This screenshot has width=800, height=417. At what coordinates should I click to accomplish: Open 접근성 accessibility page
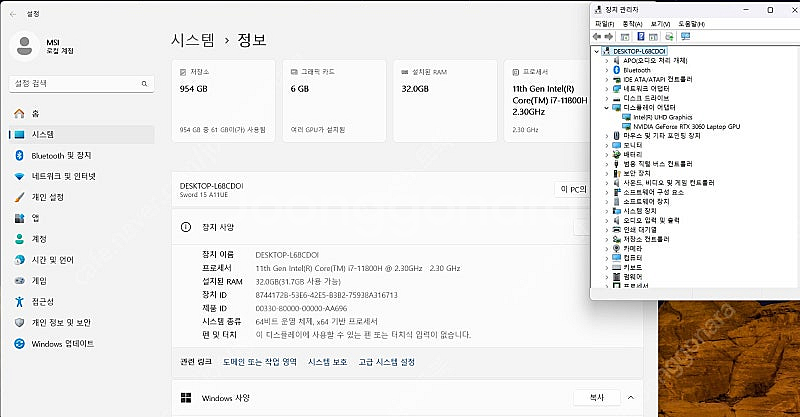point(82,302)
